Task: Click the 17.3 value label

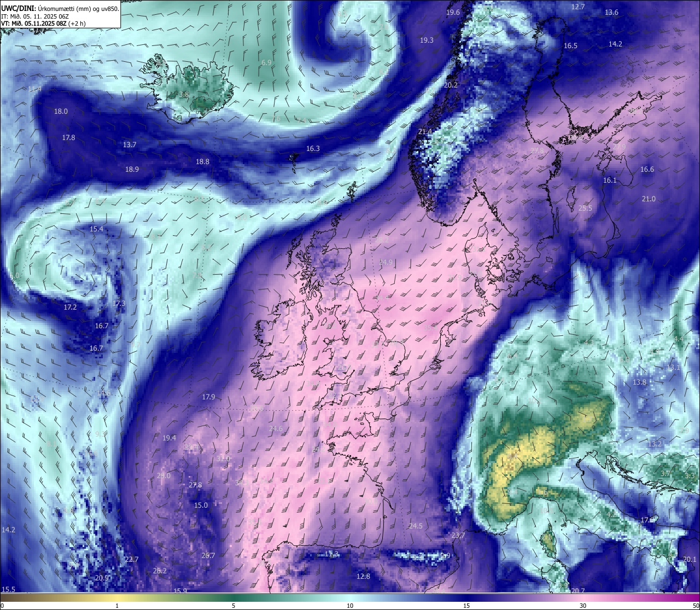Action: coord(119,304)
